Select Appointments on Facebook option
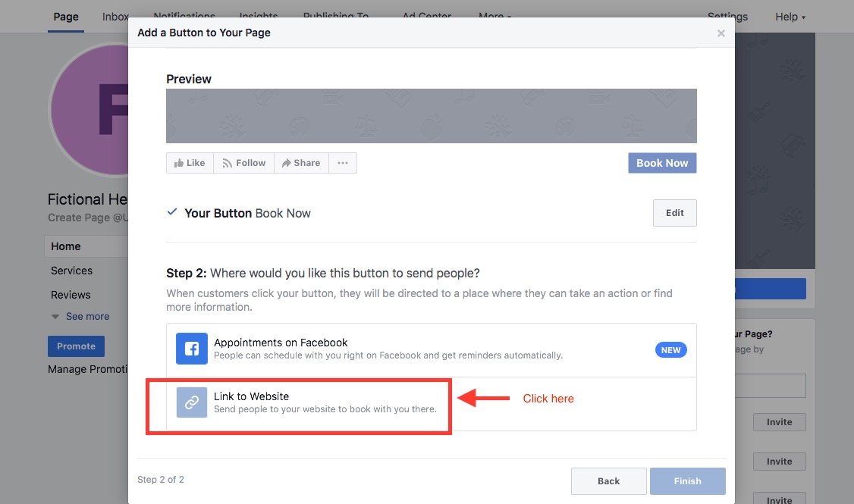Screen dimensions: 854x504 (432, 350)
